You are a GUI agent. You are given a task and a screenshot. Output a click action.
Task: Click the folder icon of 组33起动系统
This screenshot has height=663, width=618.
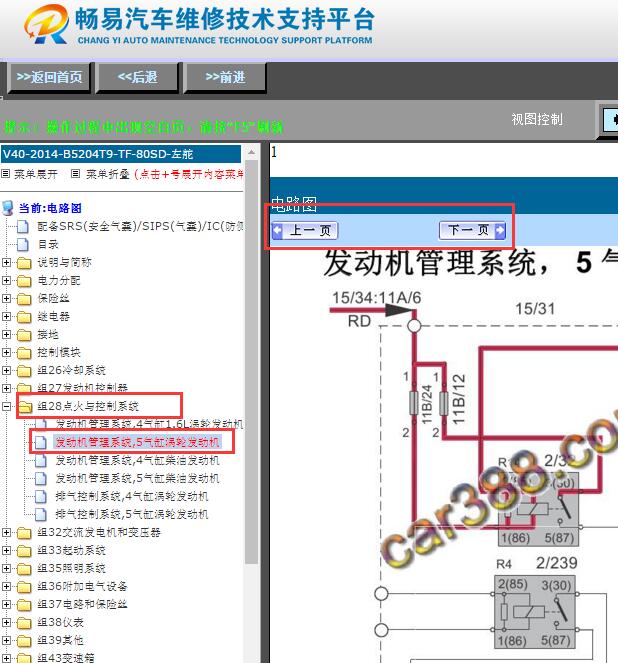pyautogui.click(x=24, y=550)
